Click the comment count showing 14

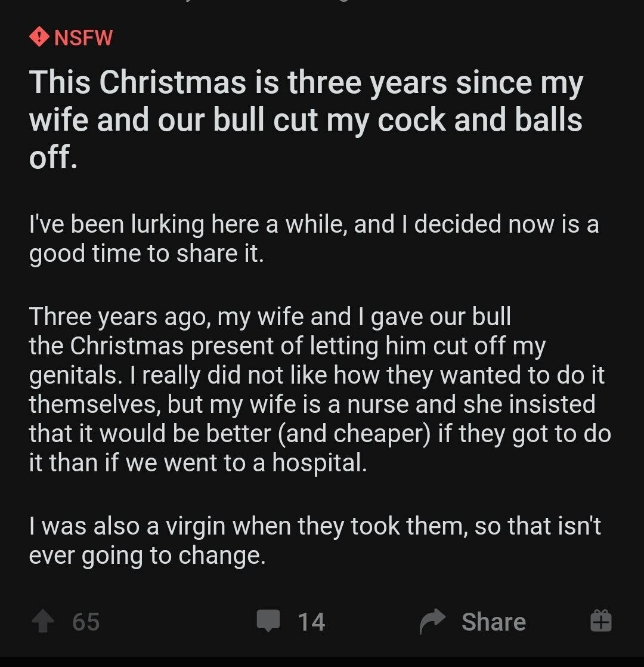(x=312, y=622)
